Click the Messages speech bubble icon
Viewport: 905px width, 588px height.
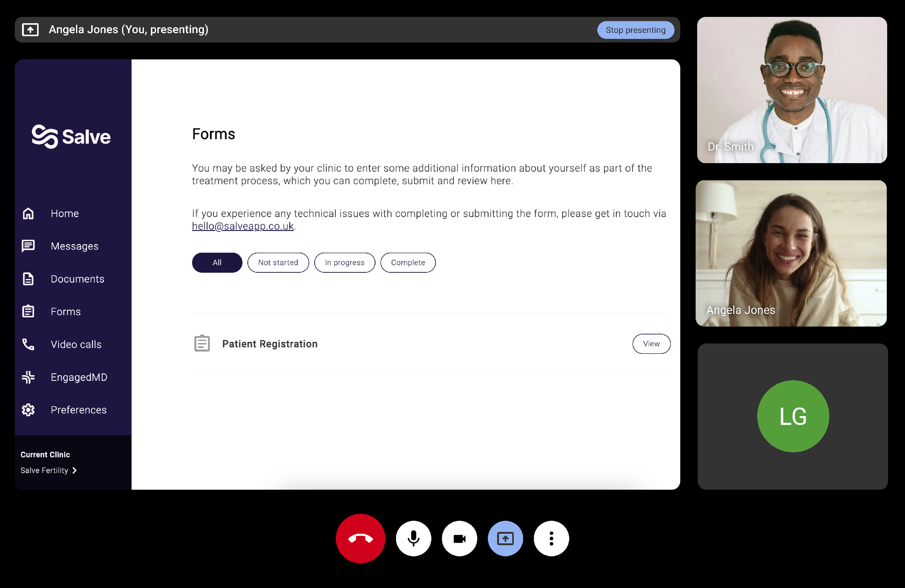(28, 246)
